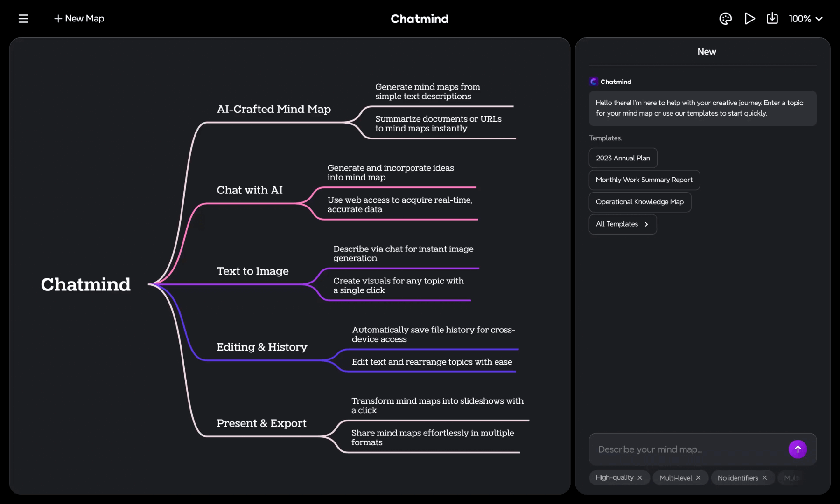Image resolution: width=840 pixels, height=504 pixels.
Task: Remove the High-quality filter chip
Action: click(641, 477)
